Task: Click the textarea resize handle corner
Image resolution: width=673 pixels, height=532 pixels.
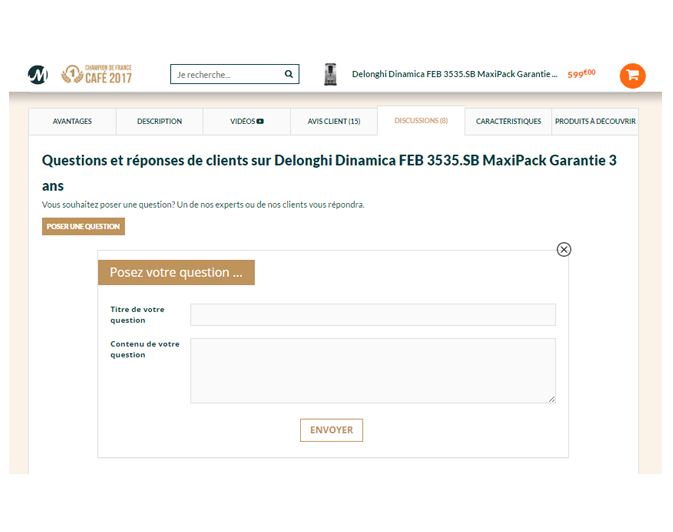Action: click(x=552, y=399)
